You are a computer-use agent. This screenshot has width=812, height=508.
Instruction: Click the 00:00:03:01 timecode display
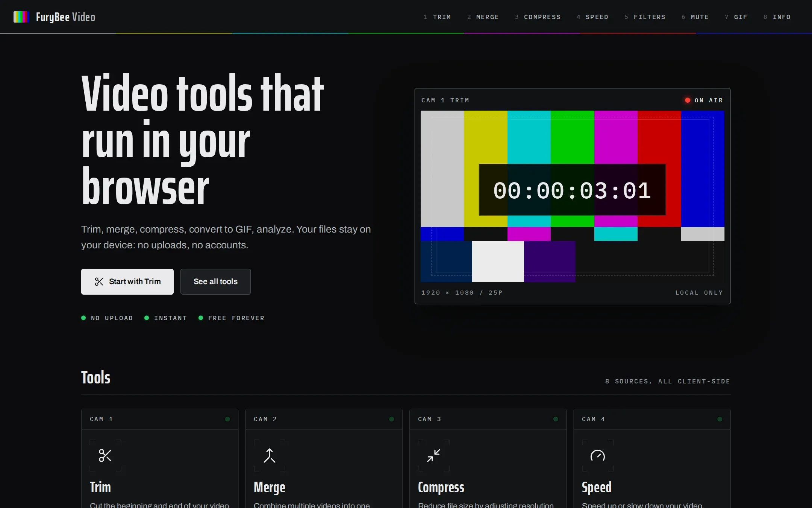pyautogui.click(x=572, y=190)
